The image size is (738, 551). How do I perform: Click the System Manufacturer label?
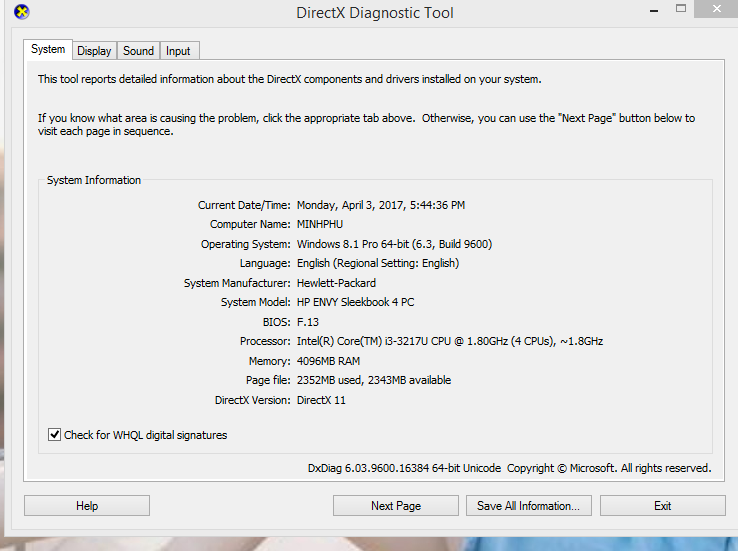tap(237, 283)
